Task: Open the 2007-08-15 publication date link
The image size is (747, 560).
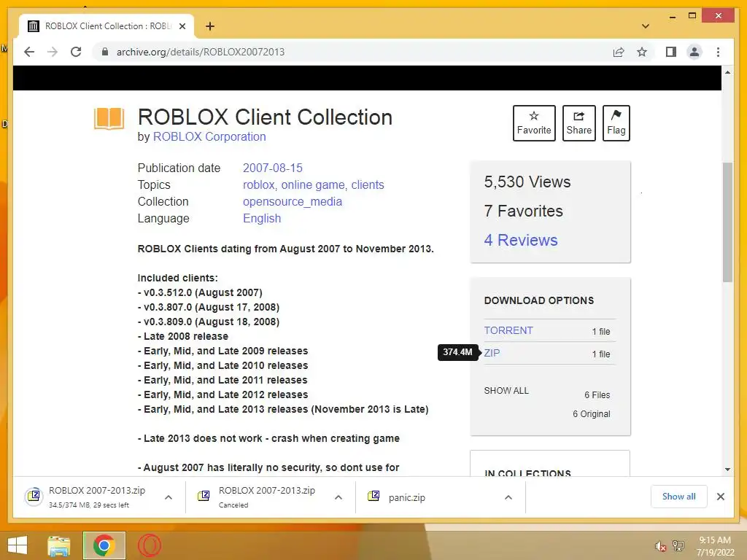Action: 273,168
